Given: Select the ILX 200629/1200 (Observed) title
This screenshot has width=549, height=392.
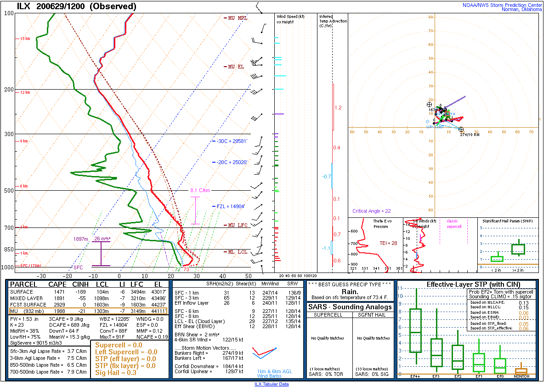Looking at the screenshot, I should coord(77,6).
